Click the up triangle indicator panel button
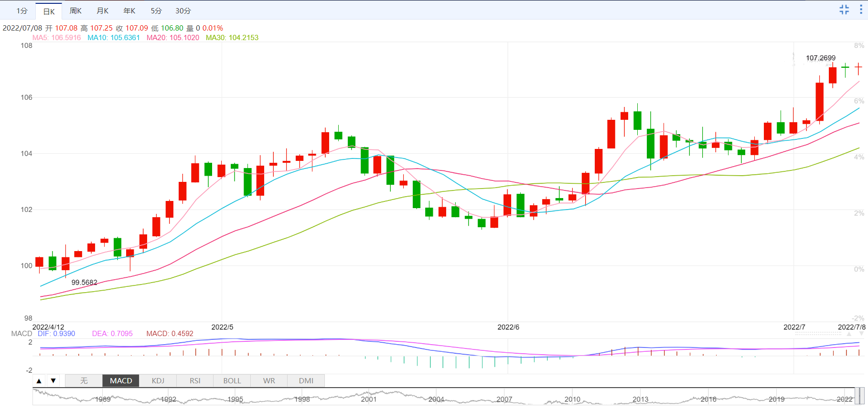The width and height of the screenshot is (868, 411). 39,380
